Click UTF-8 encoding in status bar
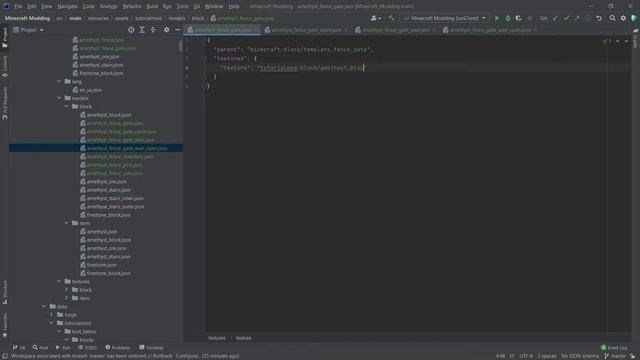 [x=526, y=356]
